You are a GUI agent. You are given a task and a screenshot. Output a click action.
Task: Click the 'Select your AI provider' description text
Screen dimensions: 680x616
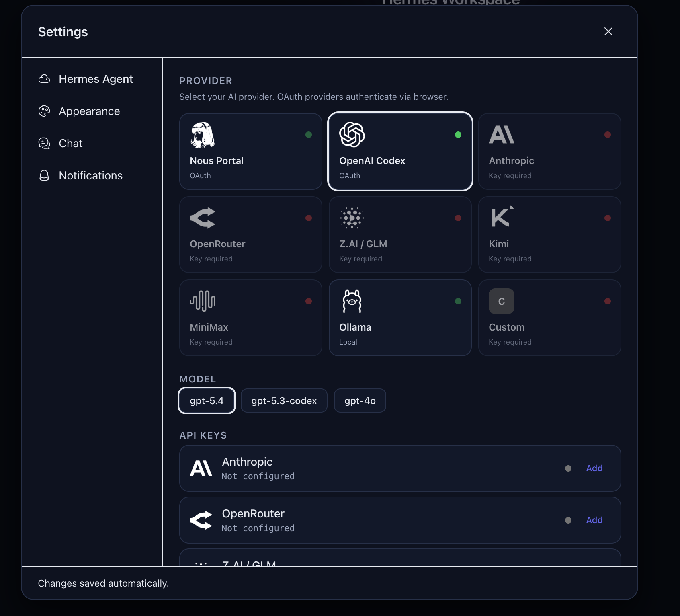[x=314, y=97]
